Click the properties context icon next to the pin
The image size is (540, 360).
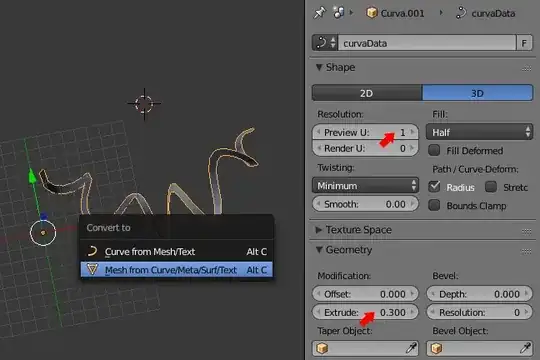(x=338, y=13)
